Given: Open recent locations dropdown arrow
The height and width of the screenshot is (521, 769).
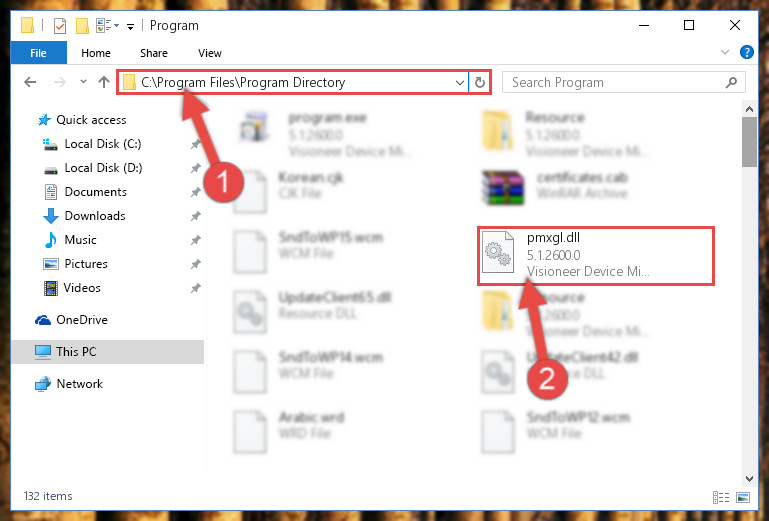Looking at the screenshot, I should (x=83, y=82).
